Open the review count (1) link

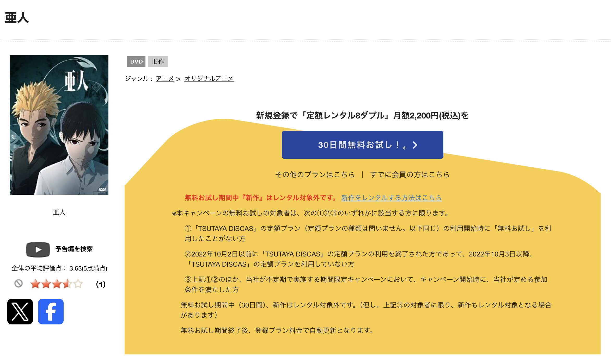pos(101,284)
